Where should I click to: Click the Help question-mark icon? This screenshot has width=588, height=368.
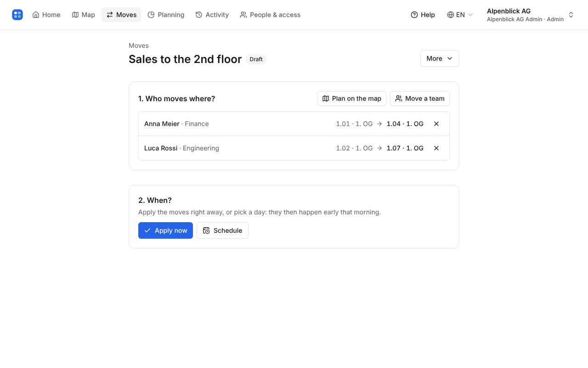(414, 15)
